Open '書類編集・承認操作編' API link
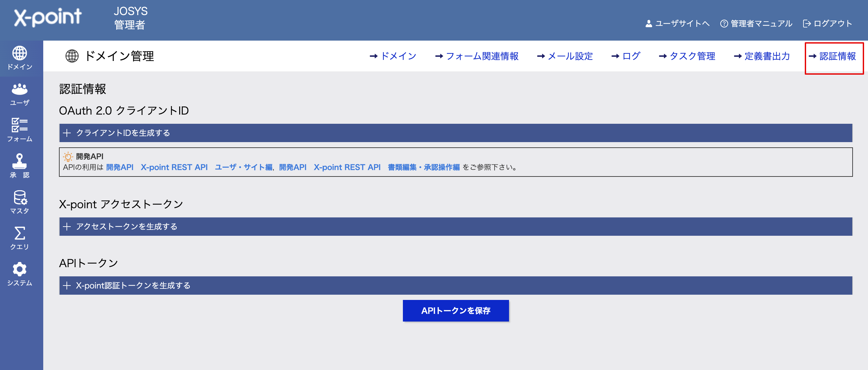The image size is (868, 370). (x=423, y=167)
